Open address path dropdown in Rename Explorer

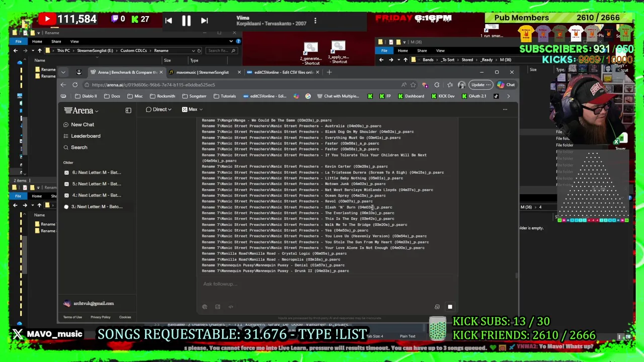click(193, 50)
